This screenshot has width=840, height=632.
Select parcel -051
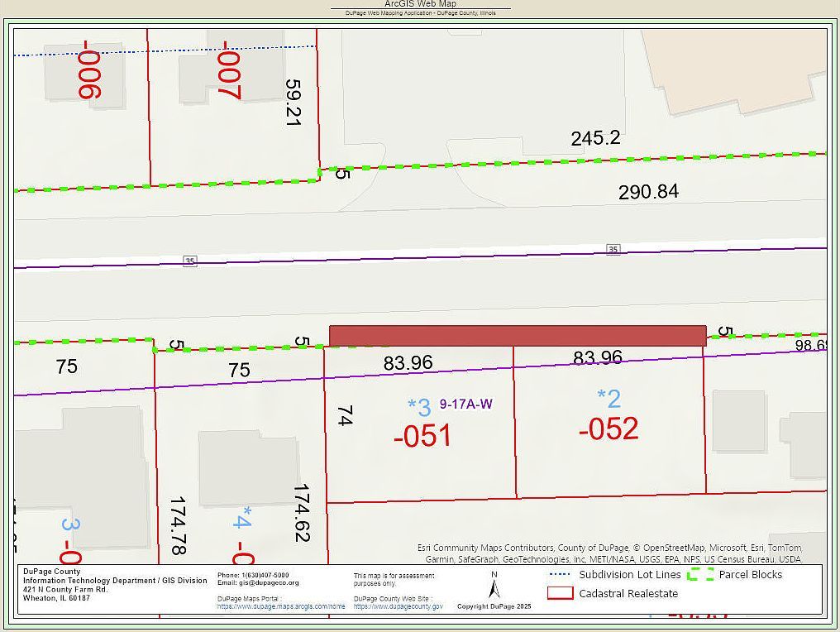coord(423,434)
